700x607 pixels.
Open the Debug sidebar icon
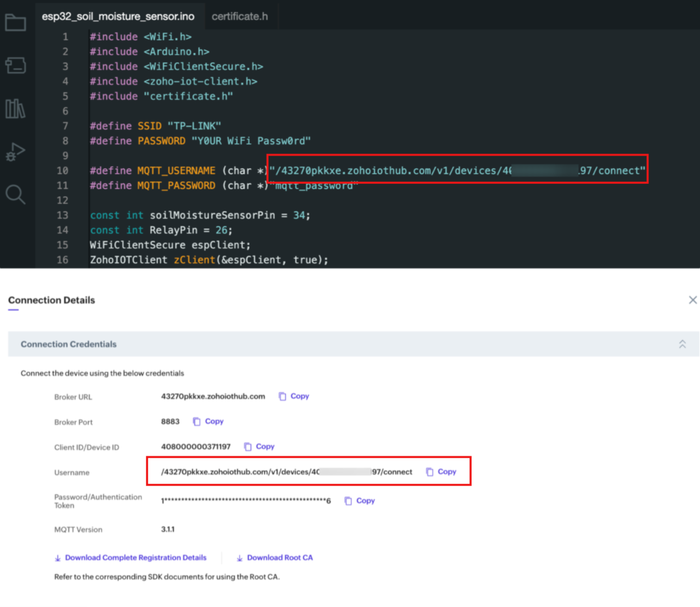tap(15, 152)
